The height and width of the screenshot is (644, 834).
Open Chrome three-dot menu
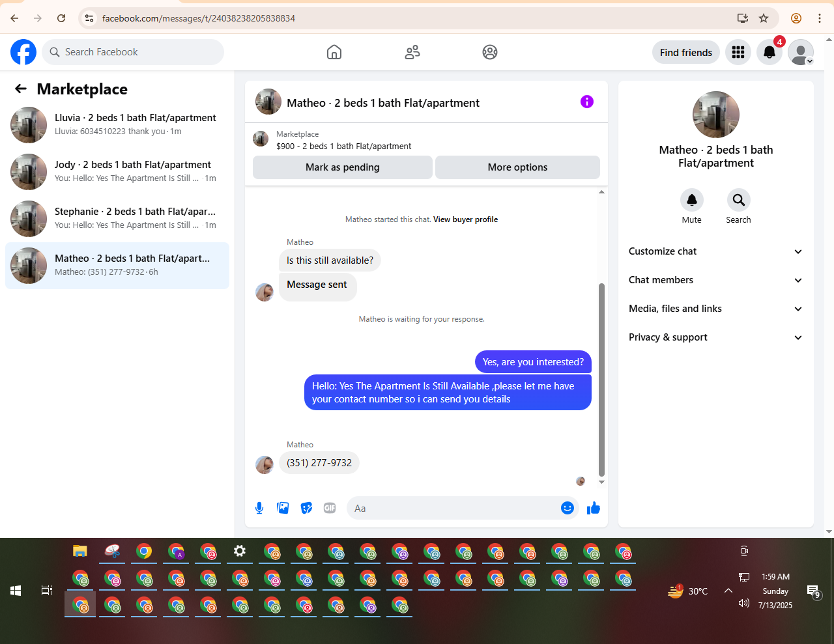click(820, 18)
